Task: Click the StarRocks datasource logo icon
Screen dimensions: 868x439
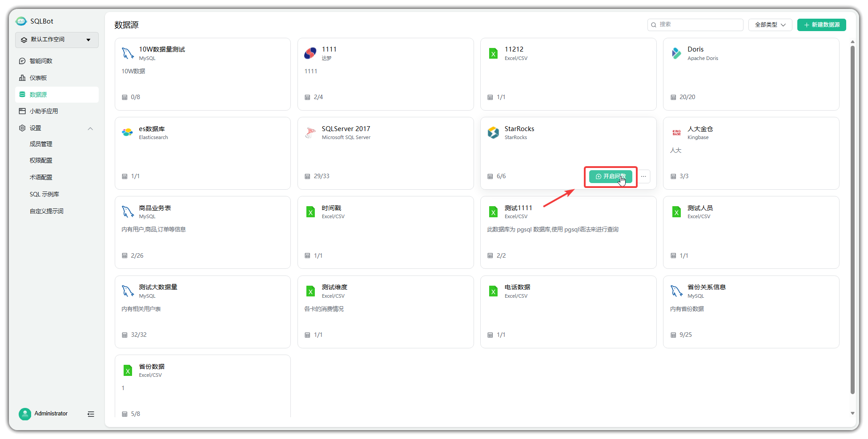Action: coord(493,132)
